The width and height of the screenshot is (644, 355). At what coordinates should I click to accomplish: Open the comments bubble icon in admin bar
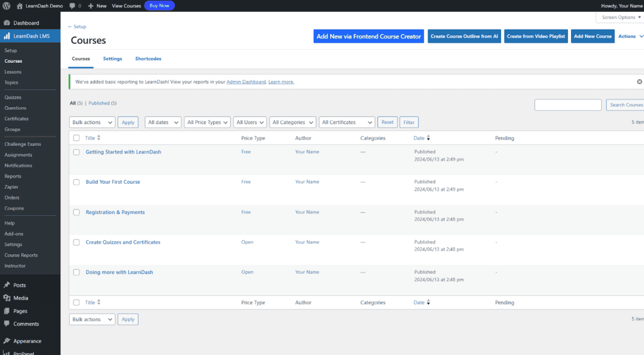tap(72, 6)
